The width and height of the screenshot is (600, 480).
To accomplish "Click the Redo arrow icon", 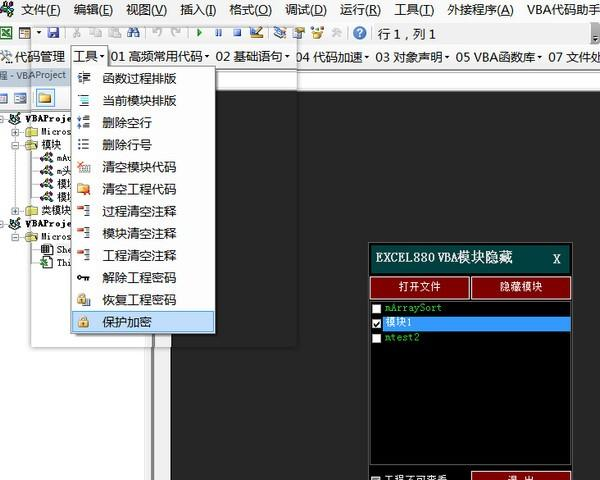I will 176,32.
